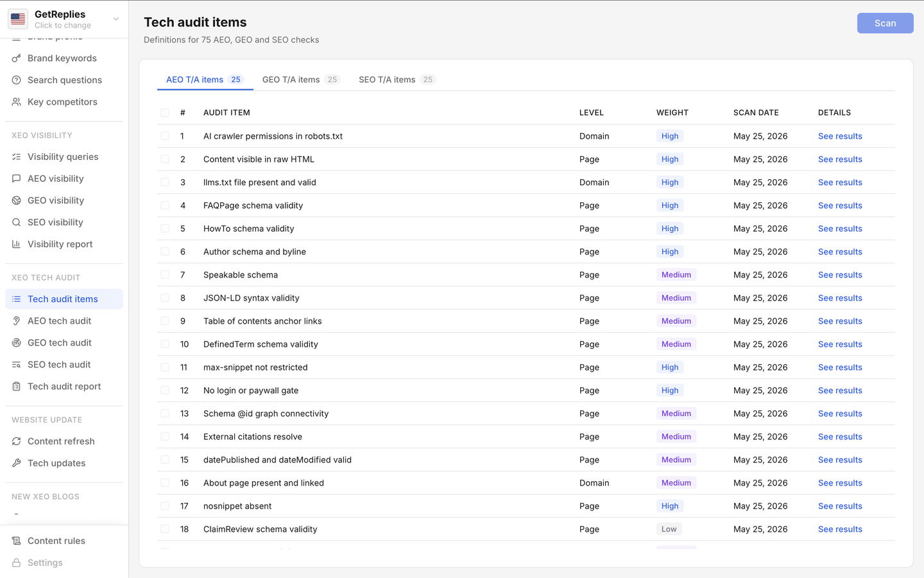Click 'datePublished and dateModified valid' item
924x578 pixels.
click(x=277, y=460)
